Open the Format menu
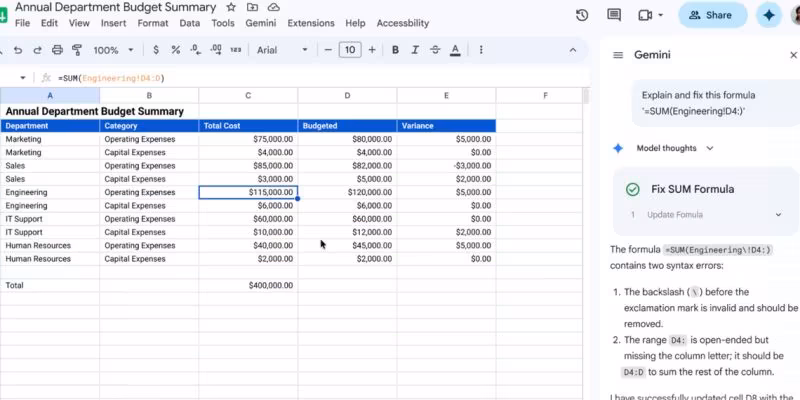 (x=153, y=23)
